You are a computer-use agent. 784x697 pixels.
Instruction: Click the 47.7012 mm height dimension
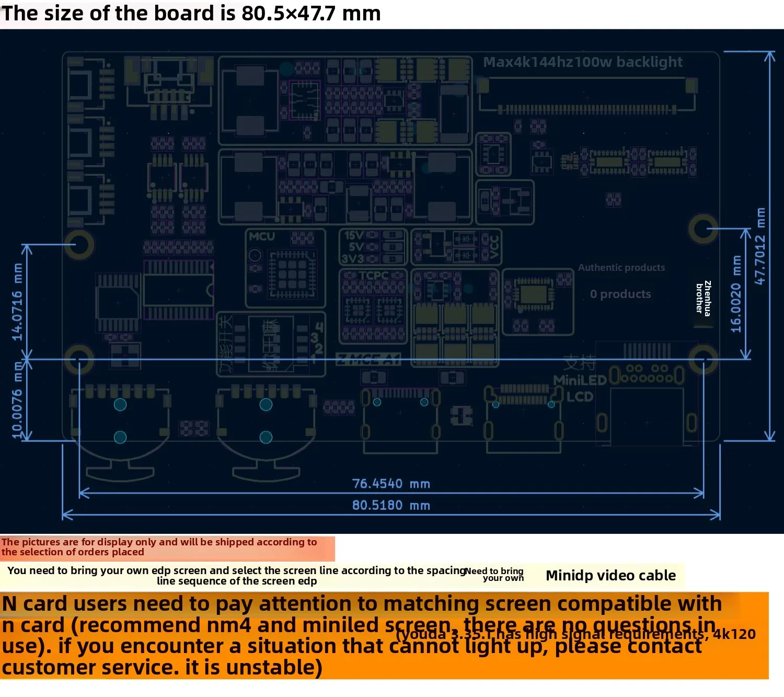[760, 246]
